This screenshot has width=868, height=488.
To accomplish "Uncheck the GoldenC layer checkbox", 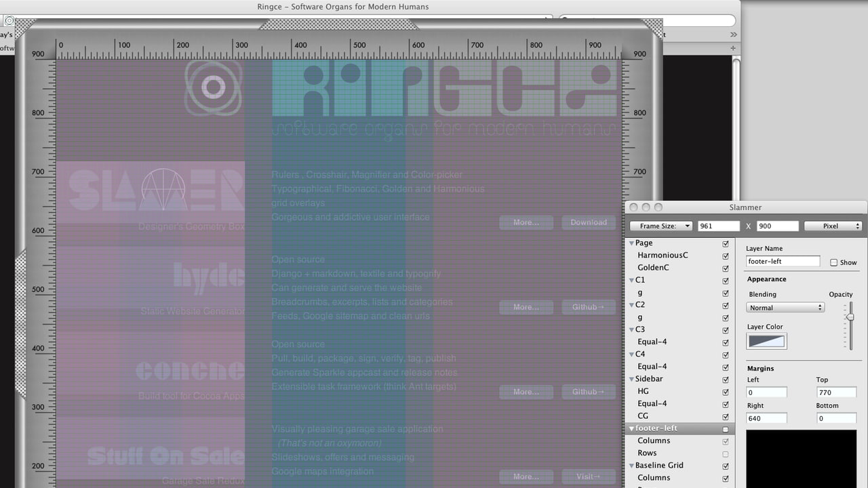I will click(x=726, y=268).
